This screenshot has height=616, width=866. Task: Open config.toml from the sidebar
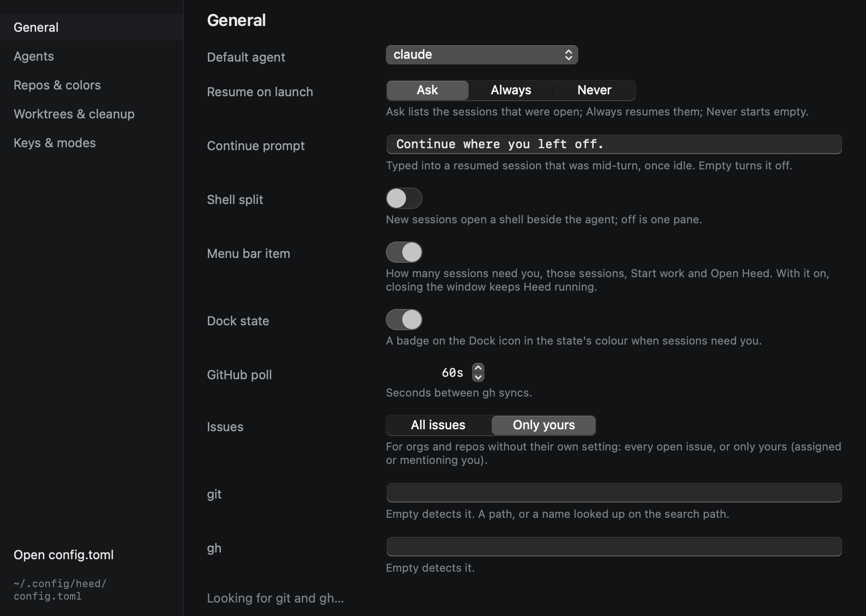[x=64, y=555]
